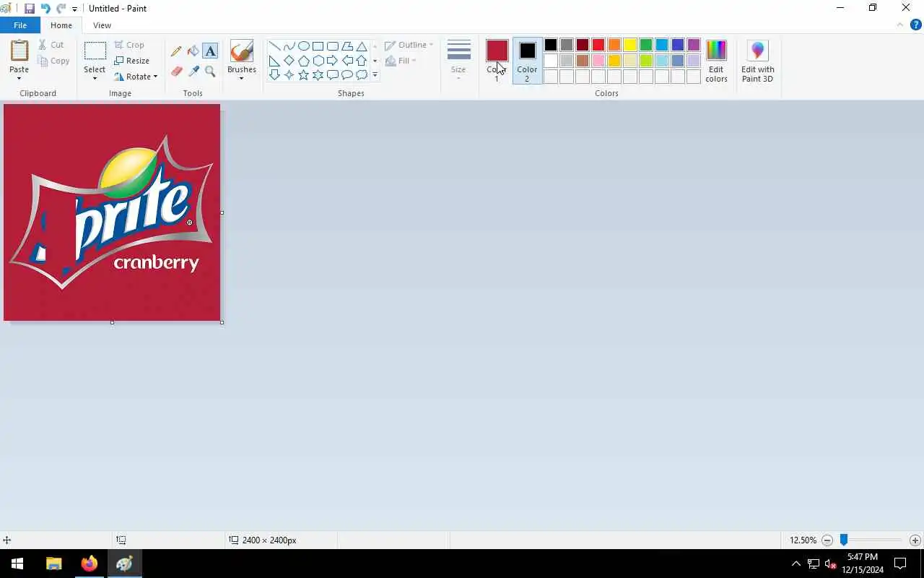Click the Undo icon in quick access
This screenshot has width=924, height=578.
click(45, 9)
